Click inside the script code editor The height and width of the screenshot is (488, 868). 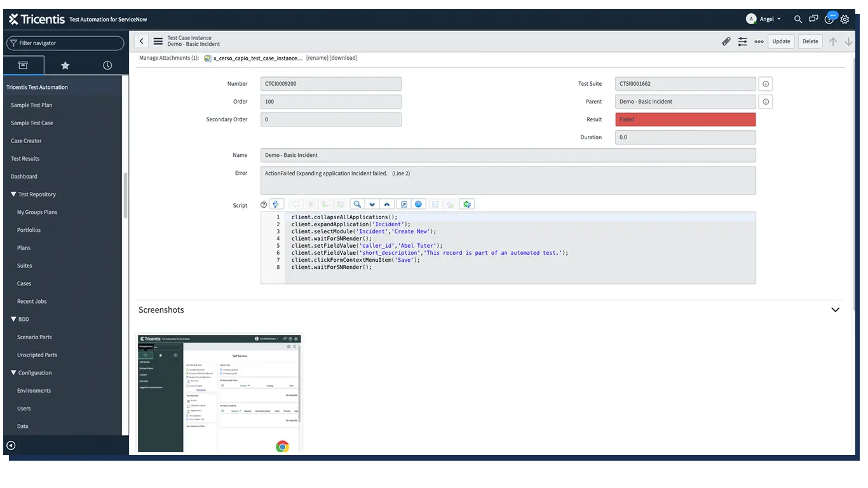click(x=508, y=248)
